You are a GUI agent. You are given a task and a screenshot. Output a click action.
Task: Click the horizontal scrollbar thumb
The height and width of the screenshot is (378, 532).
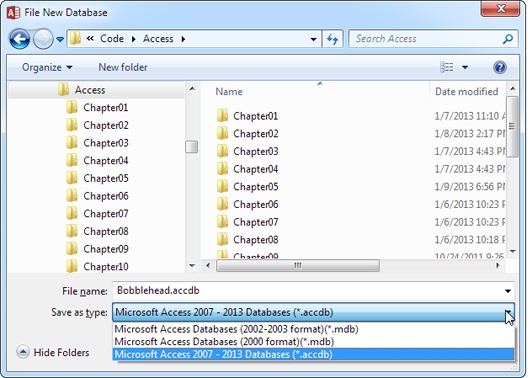coord(298,265)
